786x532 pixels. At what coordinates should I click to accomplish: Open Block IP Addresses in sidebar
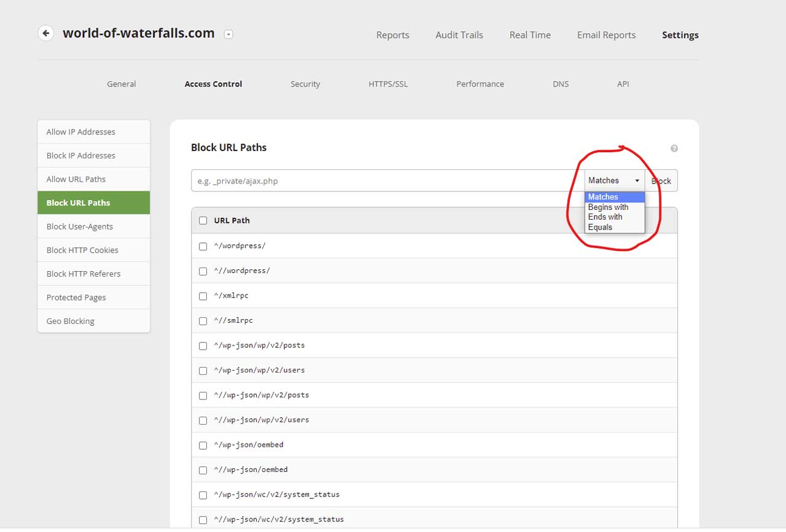[x=94, y=155]
